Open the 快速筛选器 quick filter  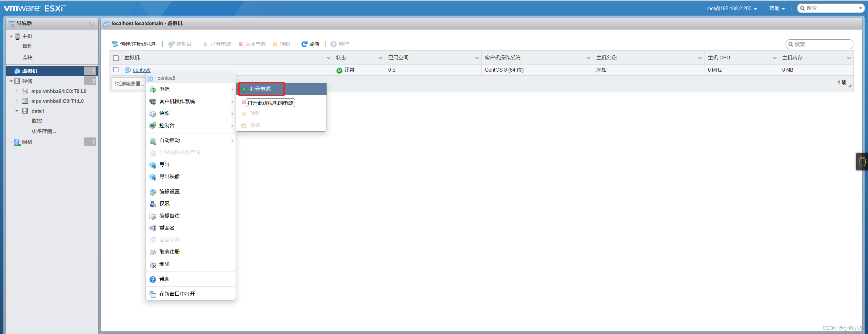[129, 83]
